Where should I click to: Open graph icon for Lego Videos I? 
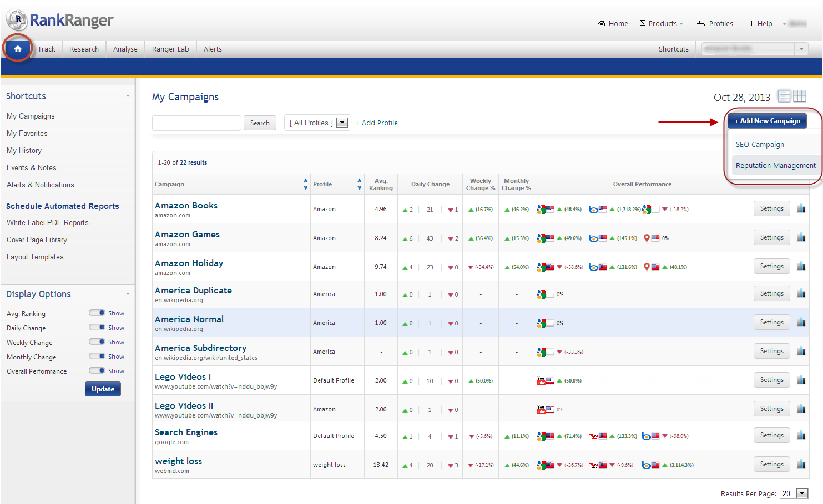click(801, 380)
